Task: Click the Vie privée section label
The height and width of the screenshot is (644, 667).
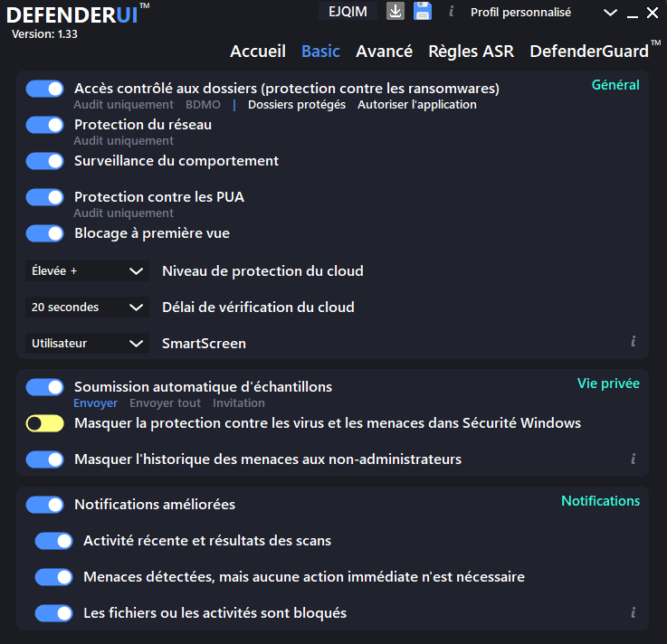Action: pos(608,384)
